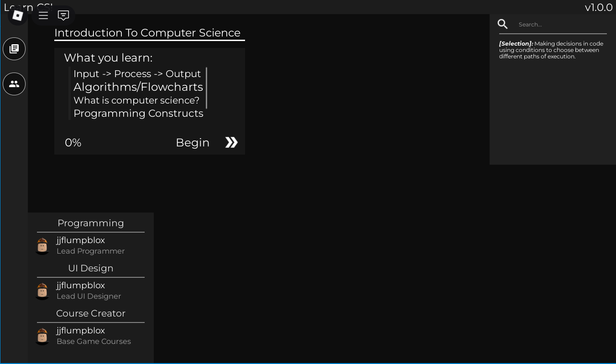The height and width of the screenshot is (364, 616).
Task: Select Input -> Process -> Output topic
Action: (x=137, y=74)
